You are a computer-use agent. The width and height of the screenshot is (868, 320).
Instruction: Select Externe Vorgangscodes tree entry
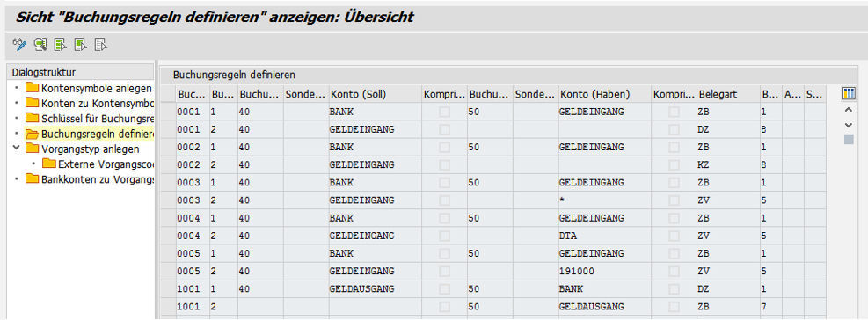(106, 164)
